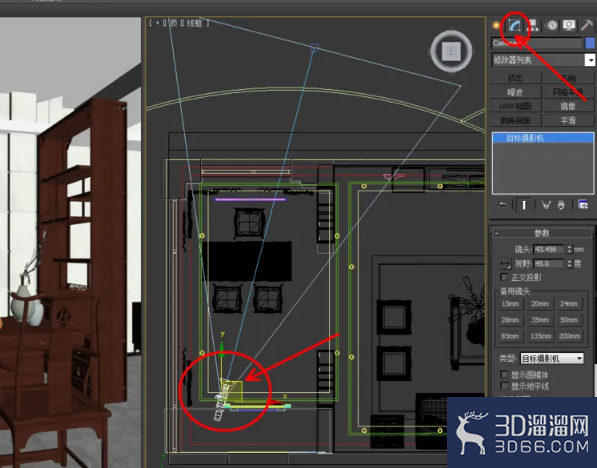Click the 噪波 modifier button
597x468 pixels.
(x=516, y=92)
